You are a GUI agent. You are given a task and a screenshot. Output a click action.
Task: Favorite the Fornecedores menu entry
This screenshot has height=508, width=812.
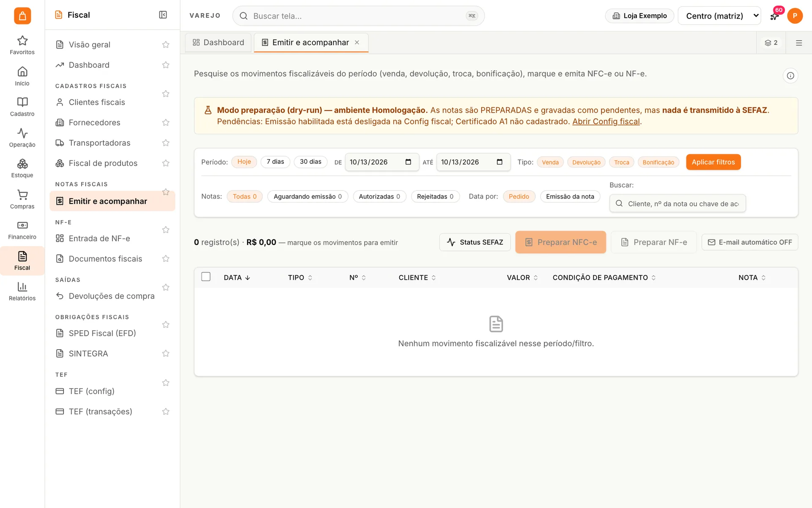coord(166,122)
